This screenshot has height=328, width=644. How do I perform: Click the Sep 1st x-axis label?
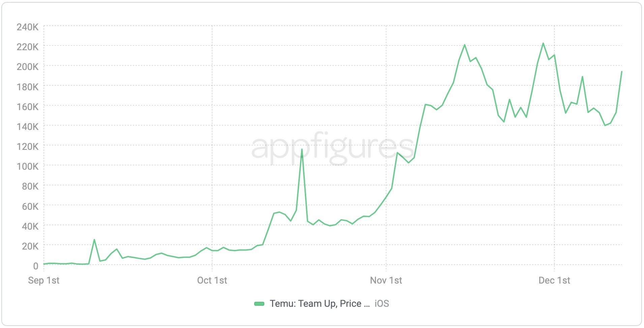click(44, 281)
